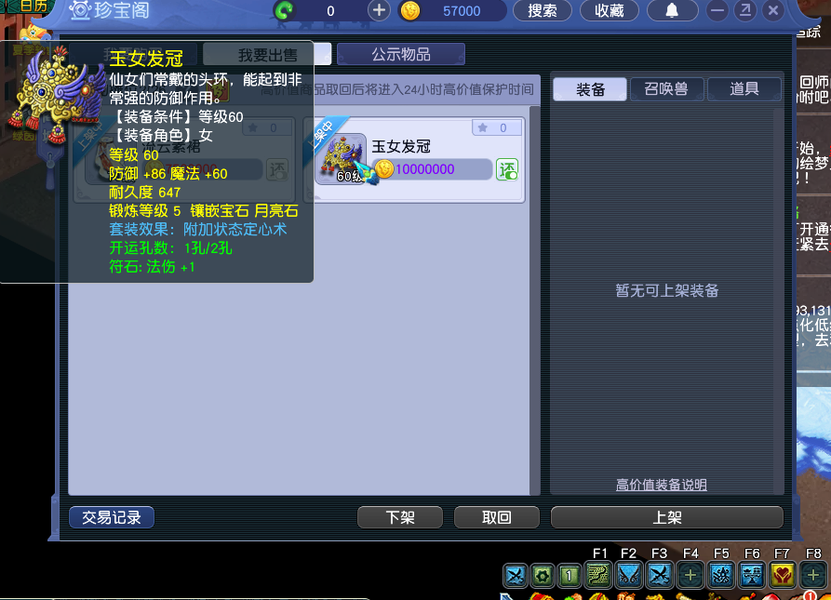This screenshot has width=831, height=600.
Task: Add currency with the plus button
Action: [379, 11]
